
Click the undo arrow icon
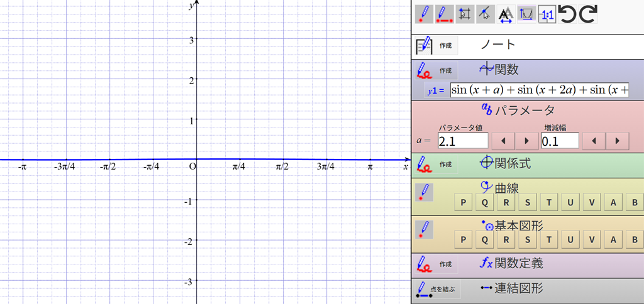click(x=567, y=14)
